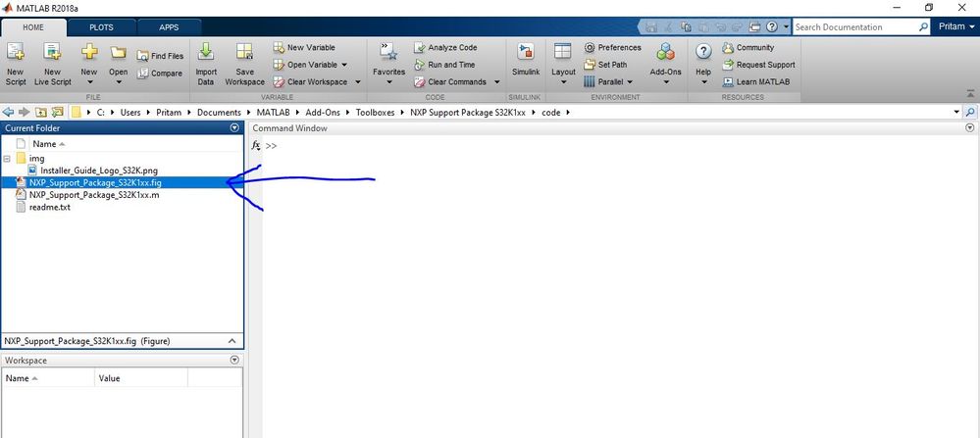Expand Clear Workspace dropdown arrow
The width and height of the screenshot is (980, 438).
(x=358, y=81)
